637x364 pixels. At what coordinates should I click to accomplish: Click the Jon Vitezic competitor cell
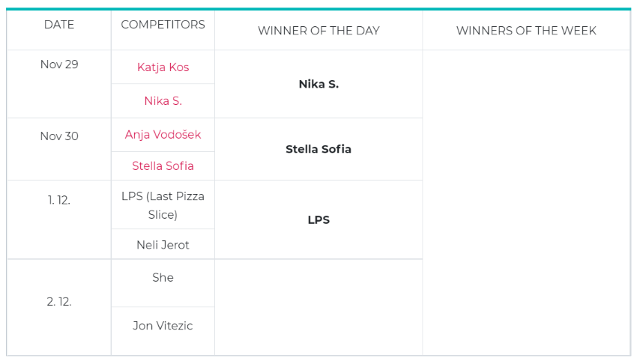coord(163,331)
